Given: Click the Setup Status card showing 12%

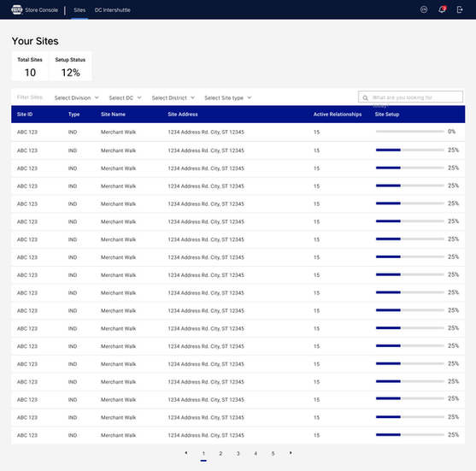Looking at the screenshot, I should click(x=70, y=66).
